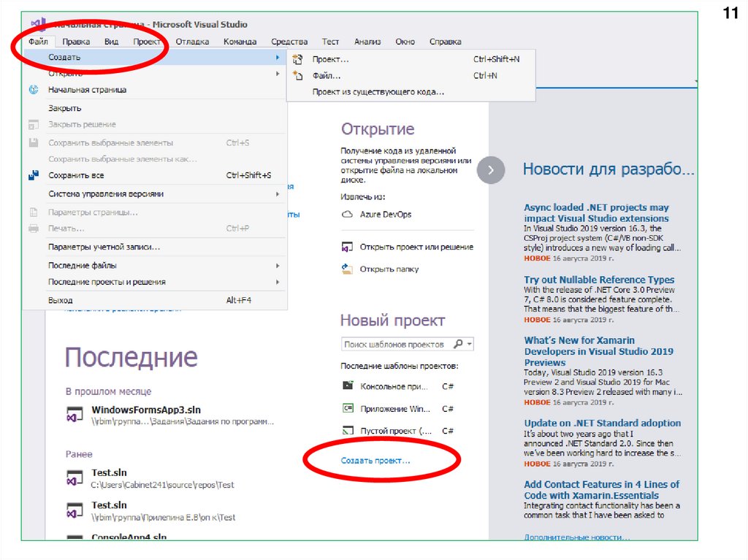Click Открыть проект или решение link
Screen dimensions: 748x560
(416, 247)
